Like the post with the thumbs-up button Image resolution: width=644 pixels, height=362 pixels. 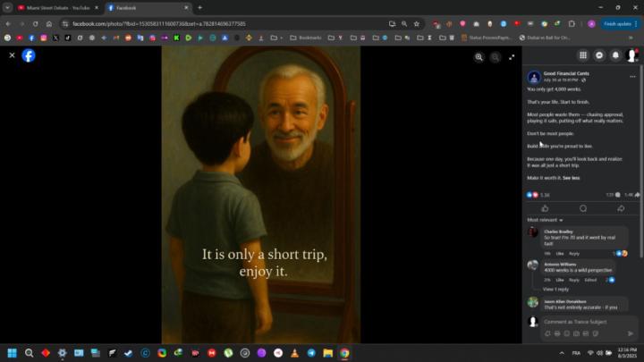point(545,208)
